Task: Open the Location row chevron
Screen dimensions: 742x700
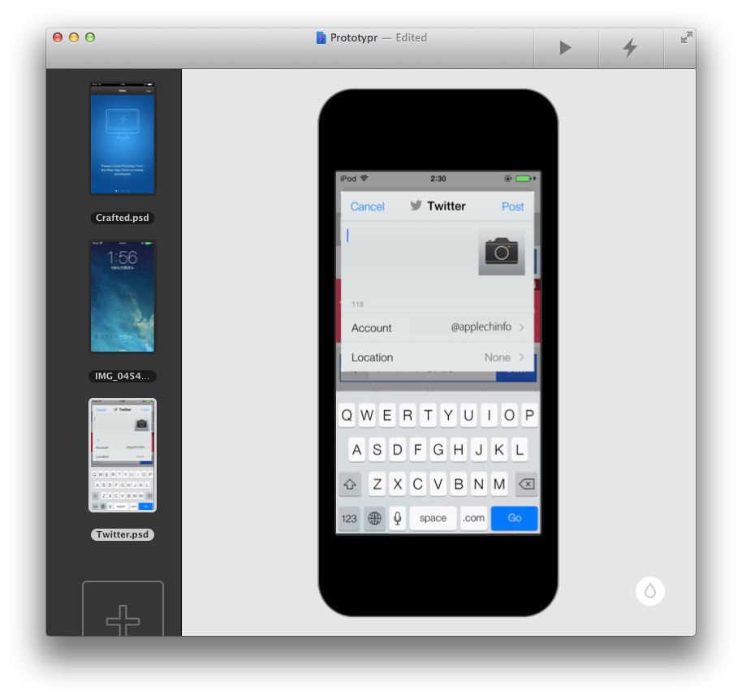Action: [x=521, y=356]
